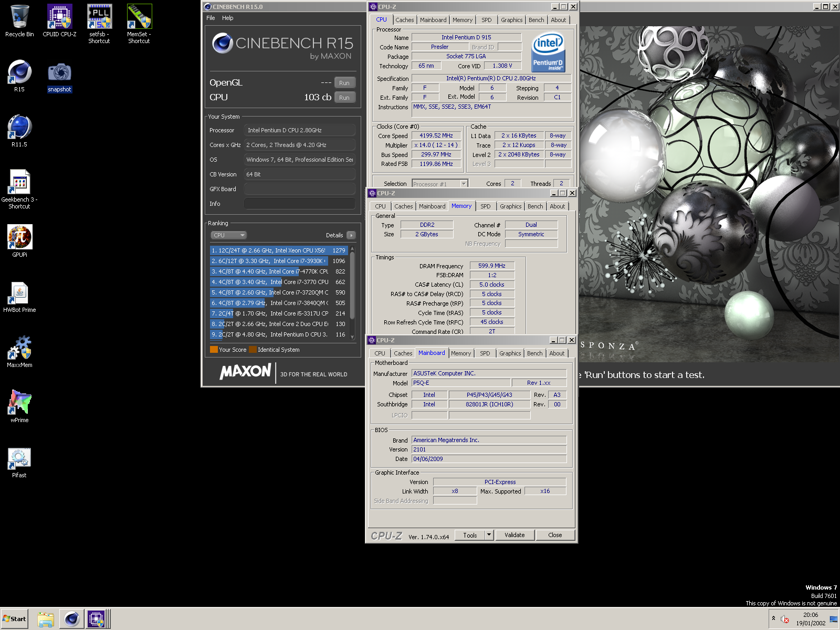The height and width of the screenshot is (630, 840).
Task: Open the Geekbench 3 shortcut icon
Action: pos(19,190)
